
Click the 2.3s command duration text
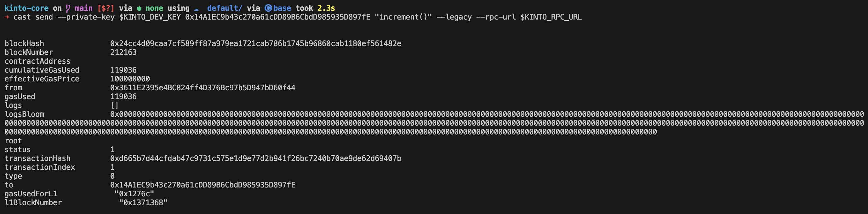click(x=326, y=8)
